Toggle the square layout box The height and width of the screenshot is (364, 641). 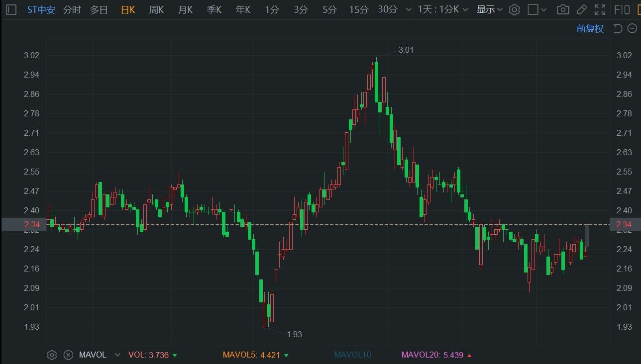533,9
